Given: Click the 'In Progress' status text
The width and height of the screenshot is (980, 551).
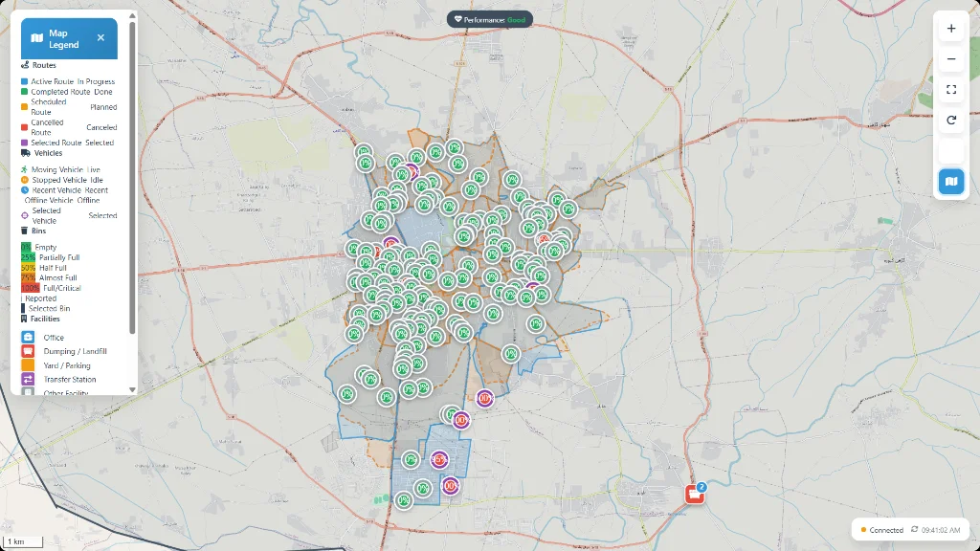Looking at the screenshot, I should coord(97,81).
